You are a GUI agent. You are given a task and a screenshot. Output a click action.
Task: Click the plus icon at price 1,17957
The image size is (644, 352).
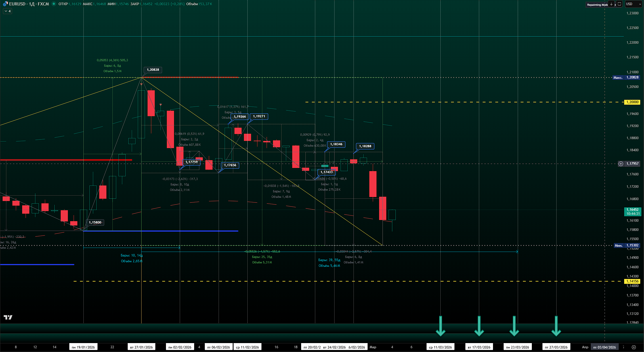pyautogui.click(x=621, y=164)
